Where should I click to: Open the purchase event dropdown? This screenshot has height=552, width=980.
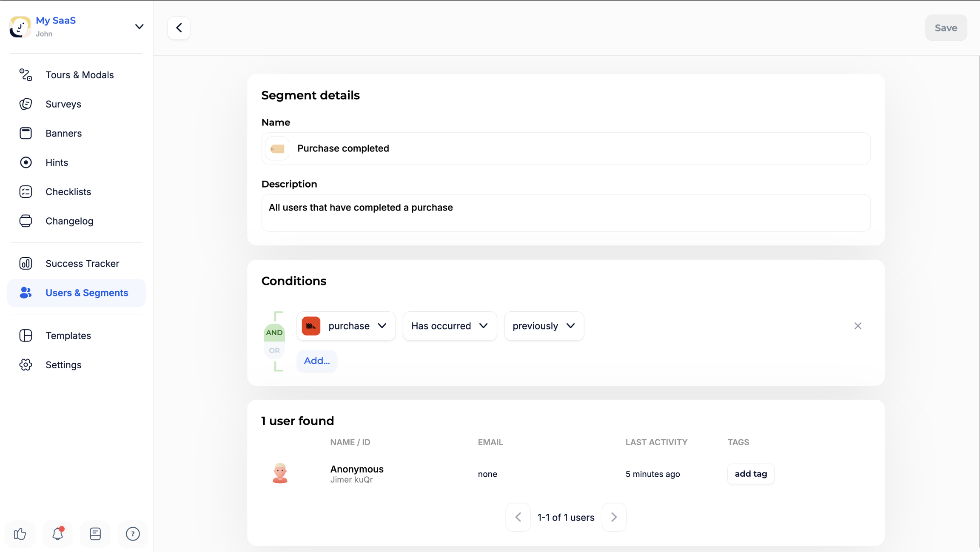[356, 326]
